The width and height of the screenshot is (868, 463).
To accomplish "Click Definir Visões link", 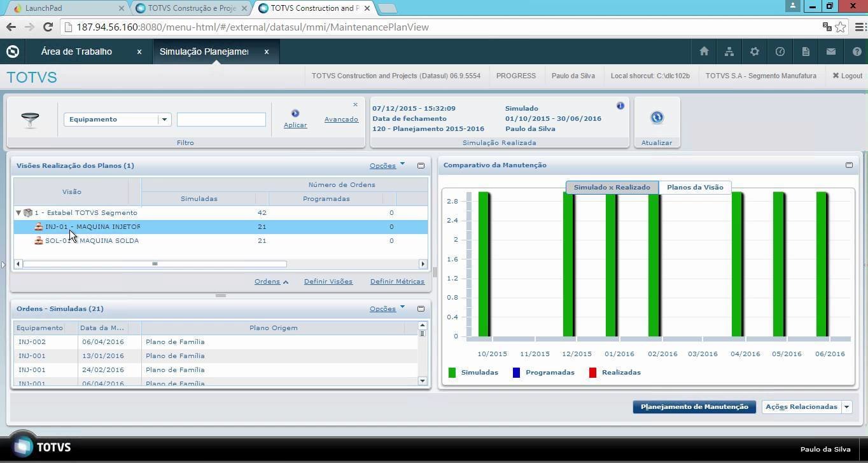I will point(328,281).
